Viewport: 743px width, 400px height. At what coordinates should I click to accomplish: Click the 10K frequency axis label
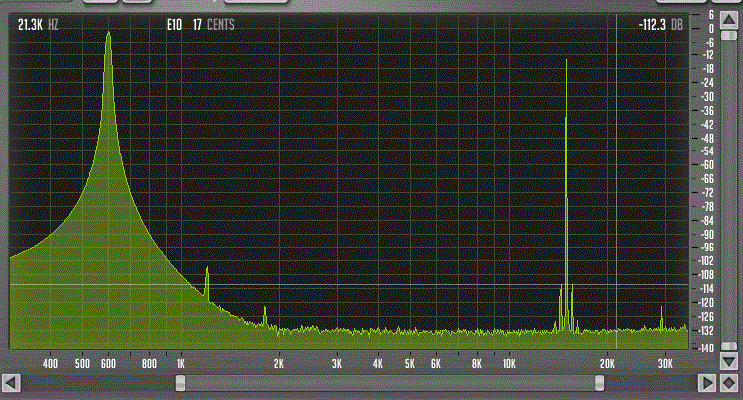point(509,364)
